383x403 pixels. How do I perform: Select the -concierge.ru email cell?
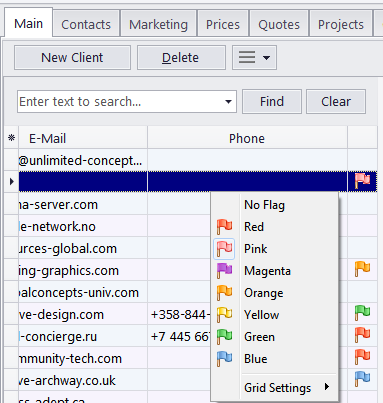tap(83, 336)
